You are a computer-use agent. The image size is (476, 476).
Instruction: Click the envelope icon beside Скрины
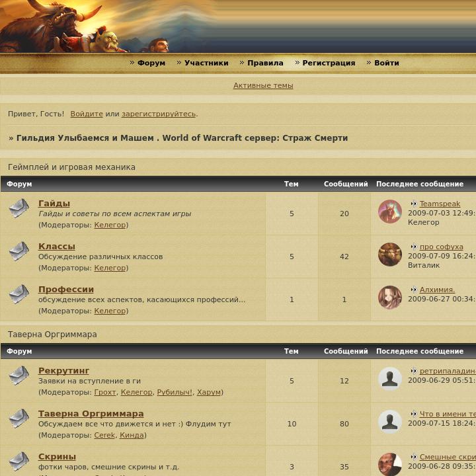click(19, 461)
